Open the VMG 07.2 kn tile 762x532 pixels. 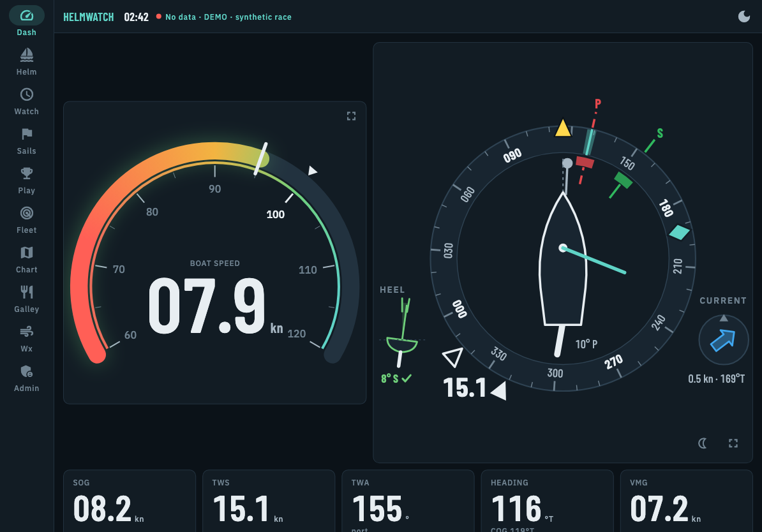pos(687,501)
